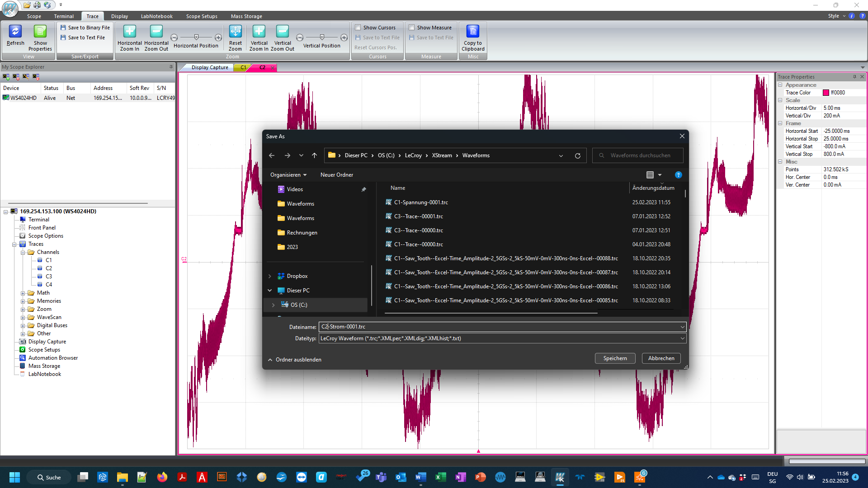This screenshot has height=488, width=868.
Task: Switch to the Scope Setups ribbon tab
Action: tap(202, 16)
